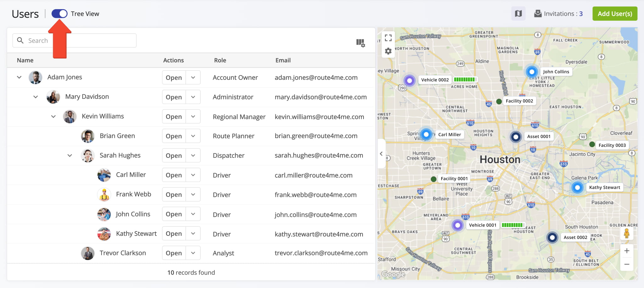Image resolution: width=644 pixels, height=288 pixels.
Task: Expand actions dropdown for Kevin Williams
Action: point(193,117)
